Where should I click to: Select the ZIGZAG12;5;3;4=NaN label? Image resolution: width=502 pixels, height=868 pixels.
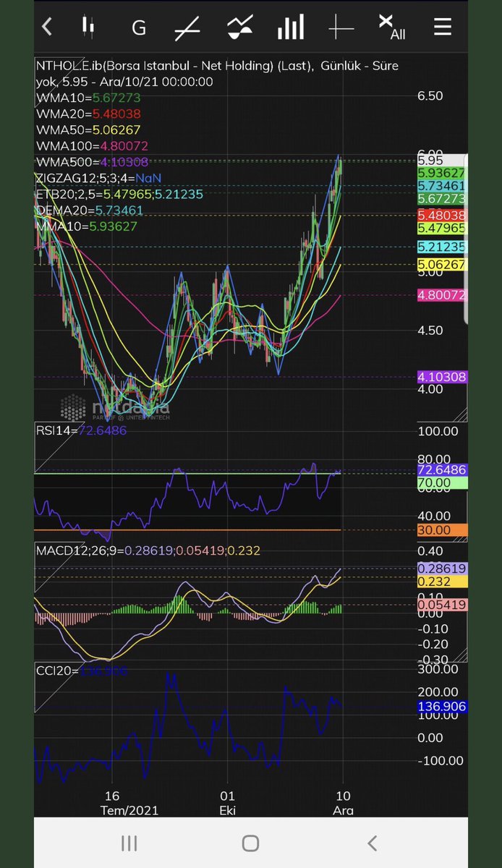pos(99,178)
